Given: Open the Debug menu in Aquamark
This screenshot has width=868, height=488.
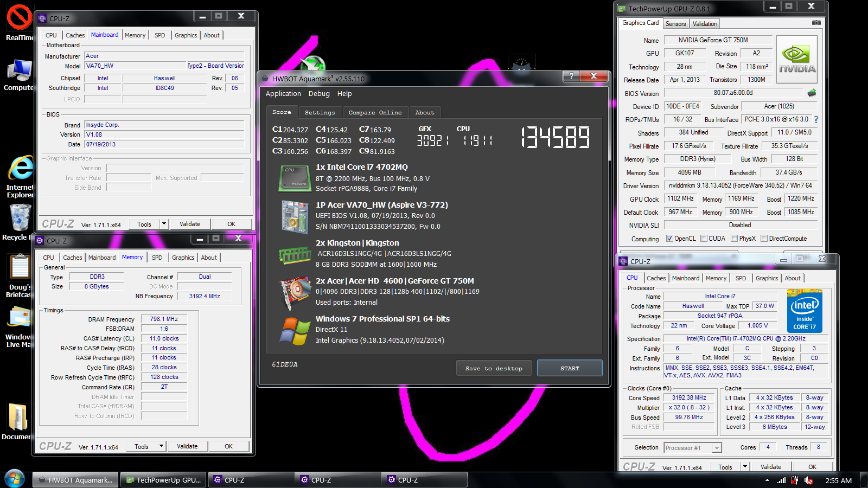Looking at the screenshot, I should click(x=319, y=94).
